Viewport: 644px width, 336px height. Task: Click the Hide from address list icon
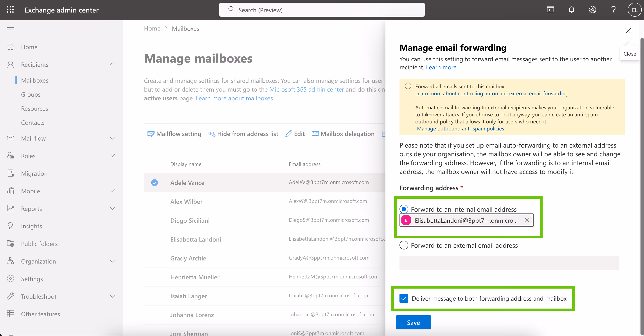pos(212,134)
